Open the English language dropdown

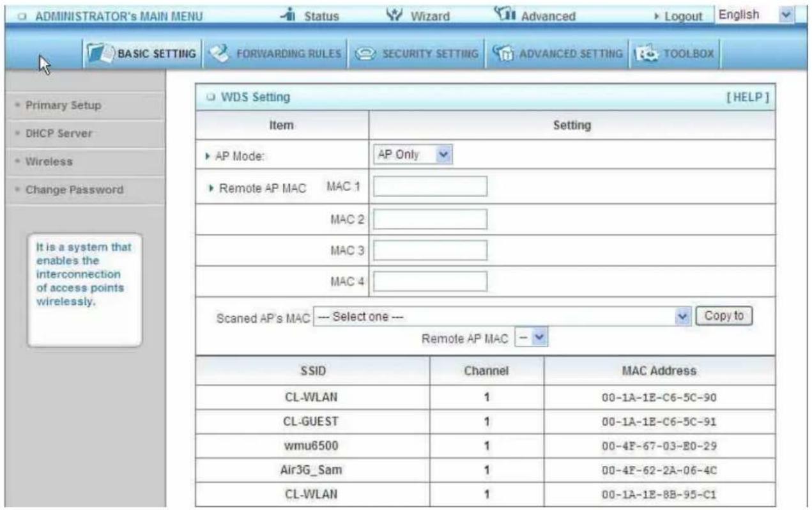(x=755, y=15)
